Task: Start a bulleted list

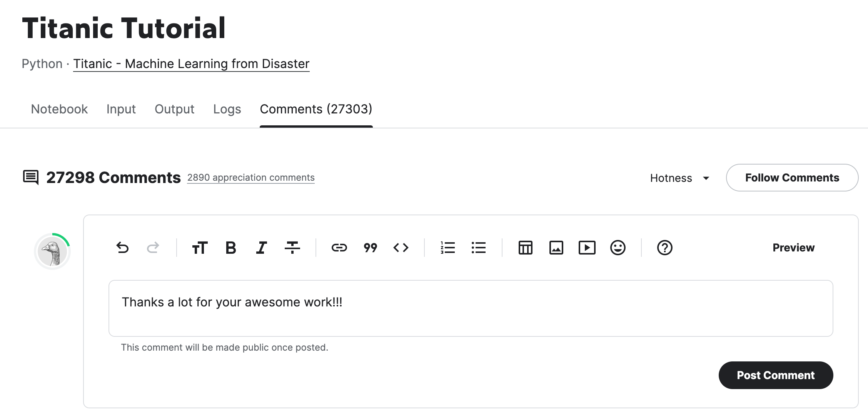Action: [479, 248]
